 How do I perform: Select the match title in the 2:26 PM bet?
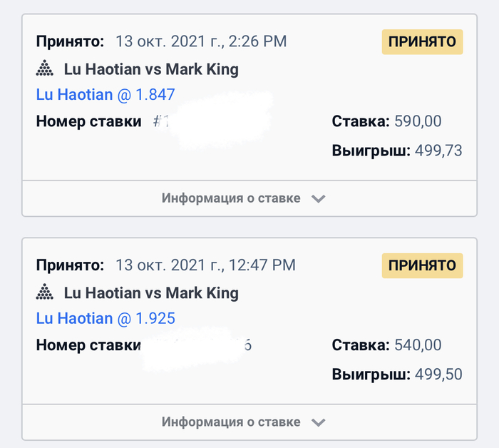[x=151, y=70]
